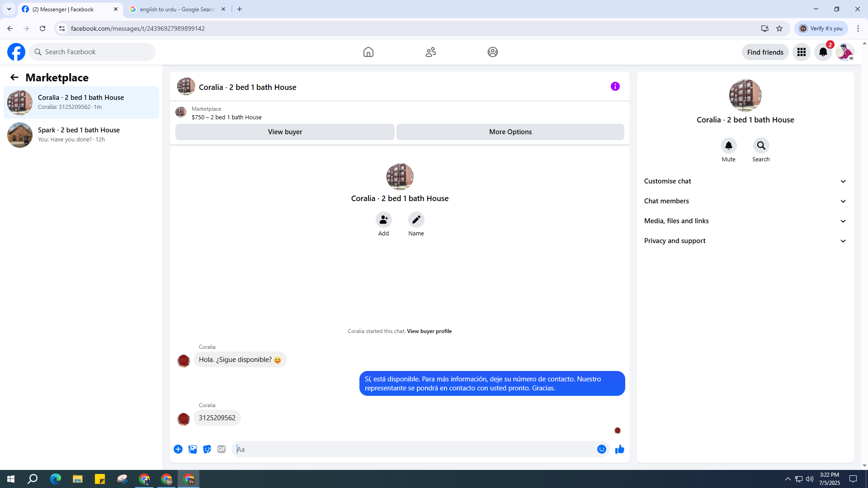The height and width of the screenshot is (488, 868).
Task: Open the emoji picker in message box
Action: coord(601,449)
